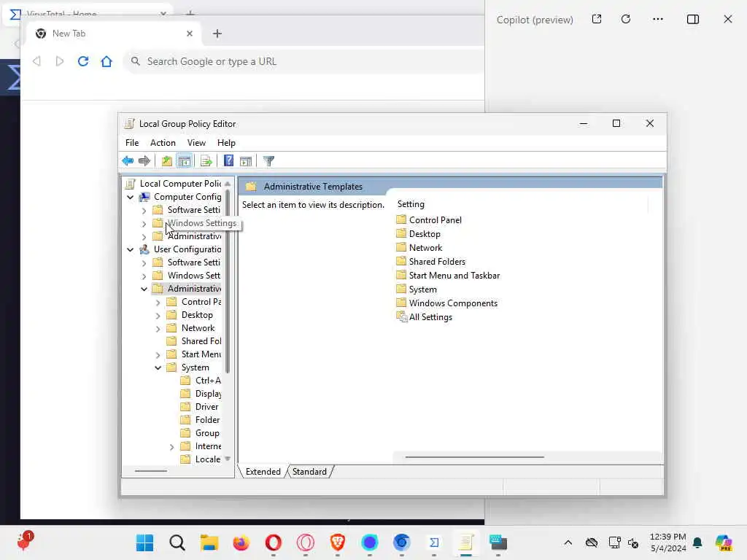Click the Chrome home button

pyautogui.click(x=107, y=61)
